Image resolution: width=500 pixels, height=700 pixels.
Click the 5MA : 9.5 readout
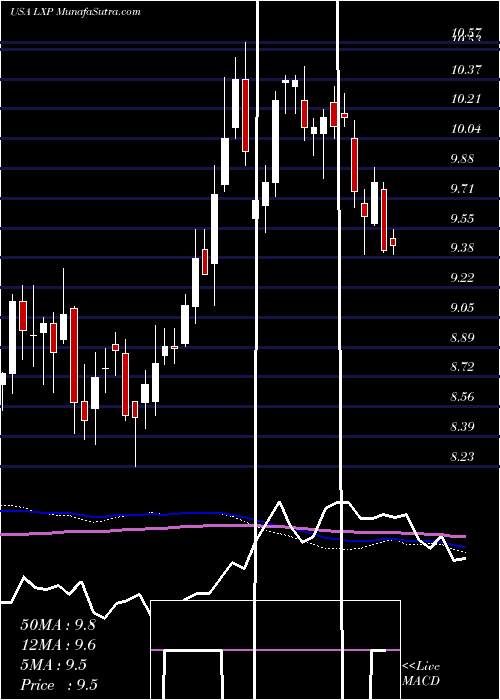[x=54, y=665]
